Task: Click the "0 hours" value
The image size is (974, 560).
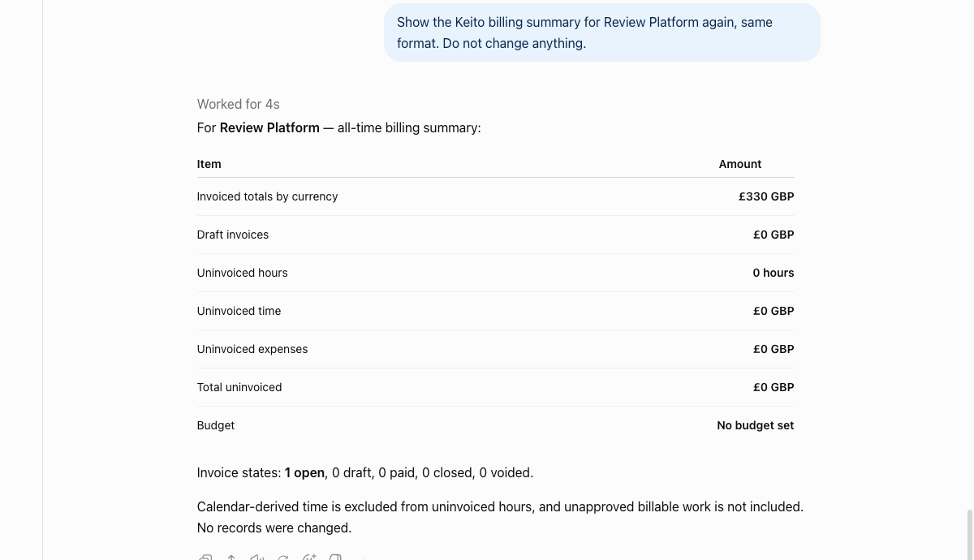Action: tap(774, 273)
